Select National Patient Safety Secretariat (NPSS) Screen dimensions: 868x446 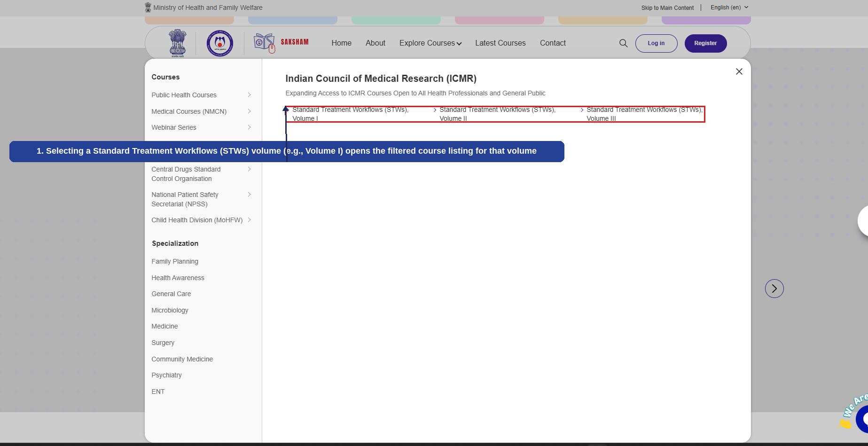[185, 199]
